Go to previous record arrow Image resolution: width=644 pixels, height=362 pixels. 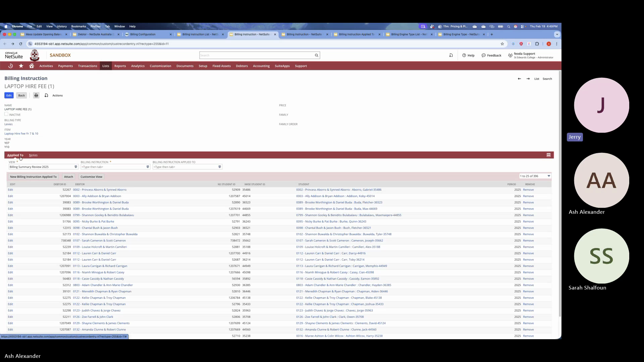[x=519, y=79]
